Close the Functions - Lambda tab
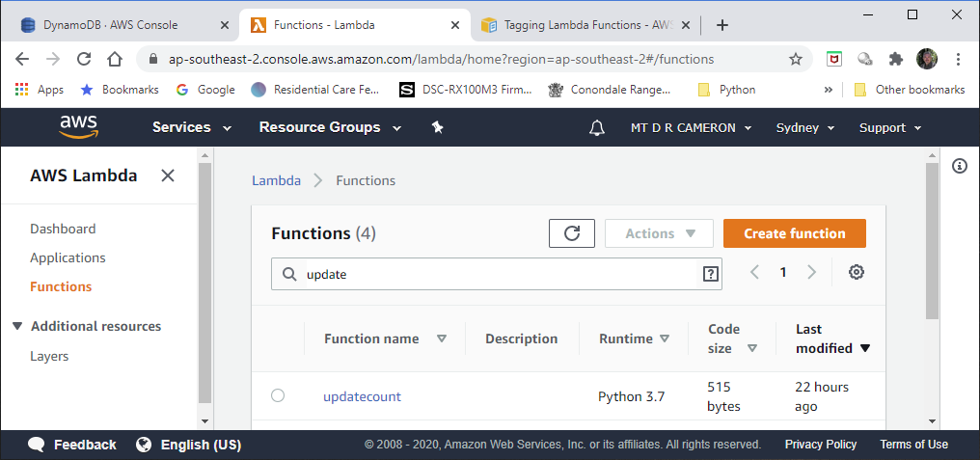 click(x=455, y=26)
